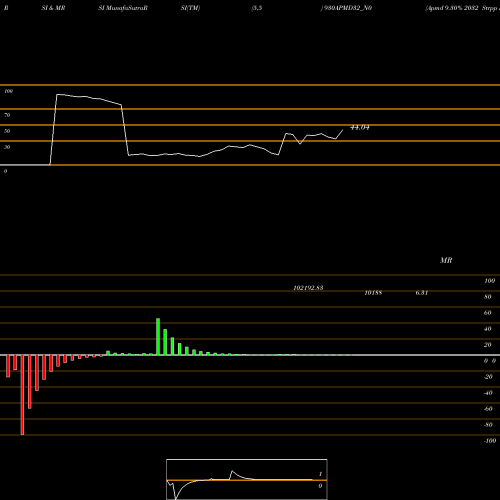Click the '102192.83' value in MR panel
The height and width of the screenshot is (500, 500).
(308, 288)
